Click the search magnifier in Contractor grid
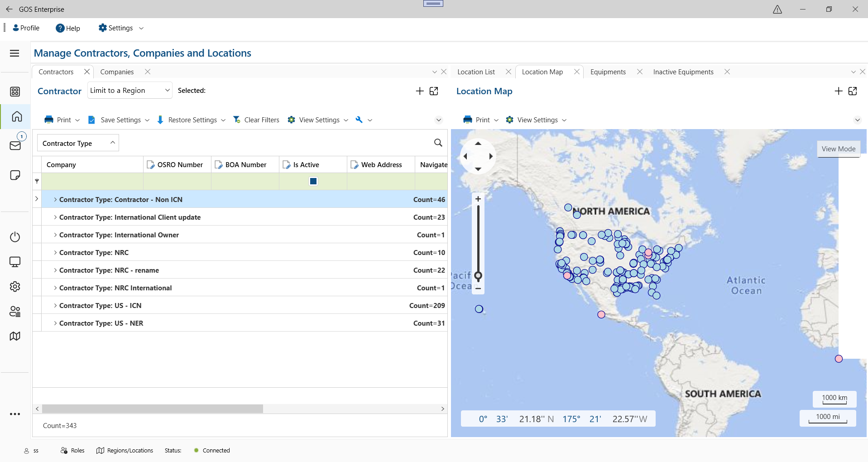Image resolution: width=868 pixels, height=462 pixels. click(x=438, y=143)
